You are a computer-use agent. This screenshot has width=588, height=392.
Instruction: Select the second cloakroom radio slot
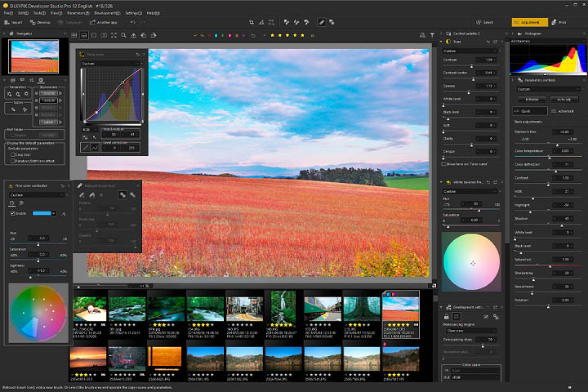point(37,100)
